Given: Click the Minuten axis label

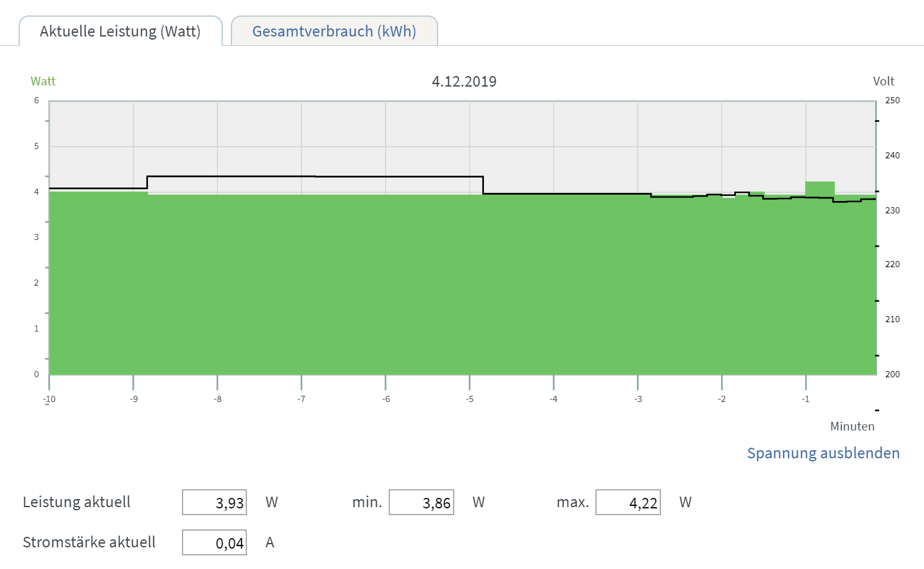Looking at the screenshot, I should click(x=852, y=426).
